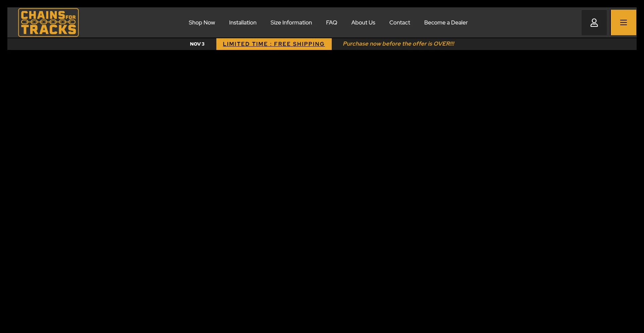Viewport: 644px width, 333px height.
Task: Open the Installation menu item
Action: 243,22
